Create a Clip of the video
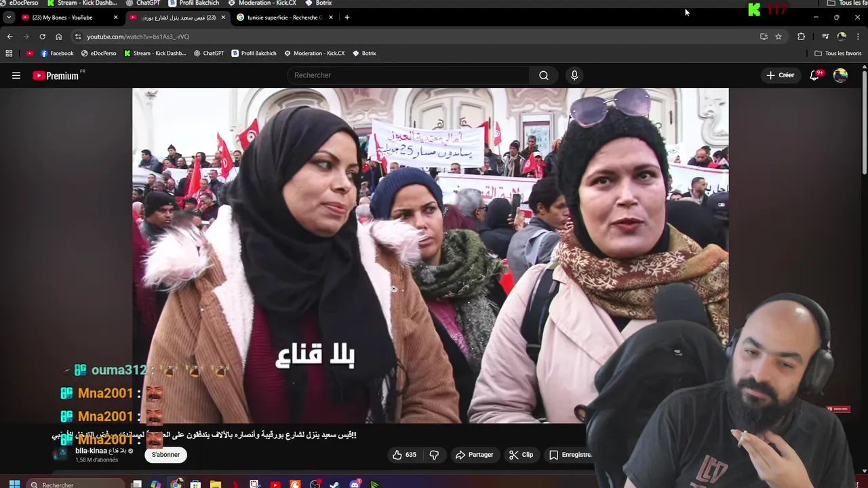Viewport: 868px width, 488px height. tap(521, 455)
